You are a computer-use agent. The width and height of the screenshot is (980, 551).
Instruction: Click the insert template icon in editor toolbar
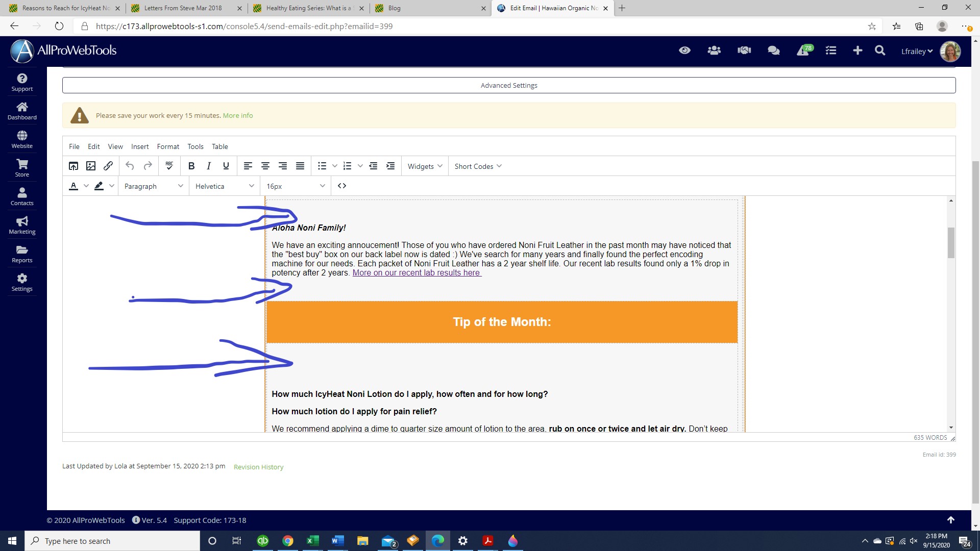click(73, 166)
